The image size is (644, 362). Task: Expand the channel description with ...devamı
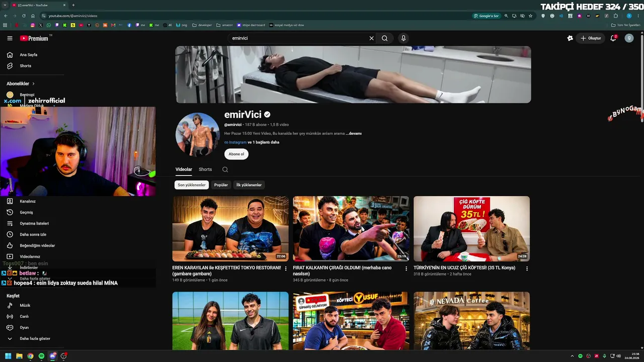354,134
